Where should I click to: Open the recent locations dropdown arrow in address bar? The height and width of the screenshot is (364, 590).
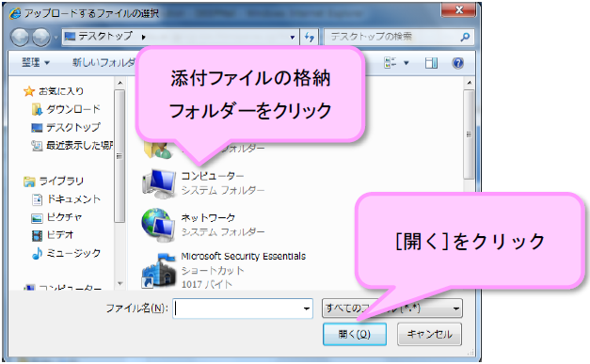click(x=292, y=38)
